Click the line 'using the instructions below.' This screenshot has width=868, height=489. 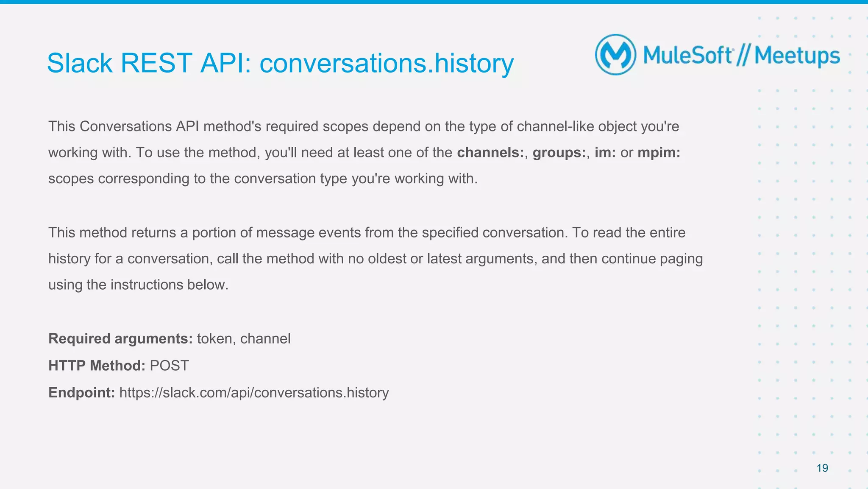[139, 285]
